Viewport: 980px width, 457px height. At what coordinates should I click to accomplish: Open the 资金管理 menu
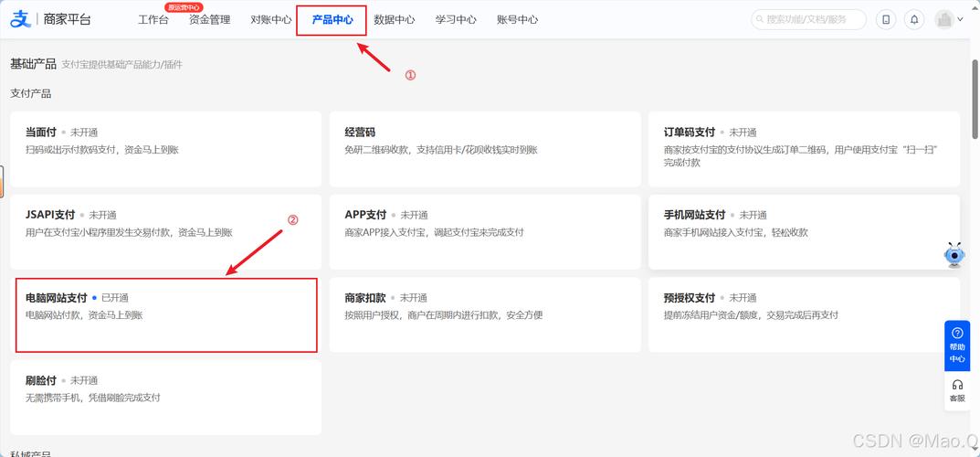210,19
